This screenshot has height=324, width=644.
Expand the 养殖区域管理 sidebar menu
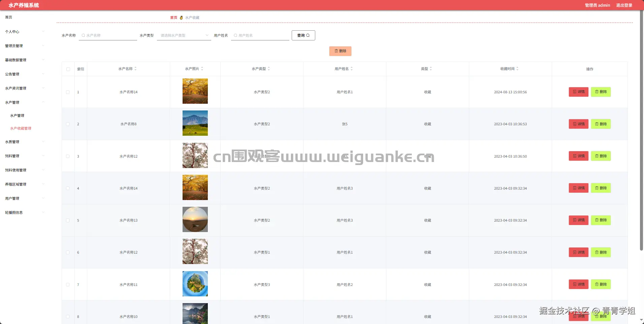(25, 184)
